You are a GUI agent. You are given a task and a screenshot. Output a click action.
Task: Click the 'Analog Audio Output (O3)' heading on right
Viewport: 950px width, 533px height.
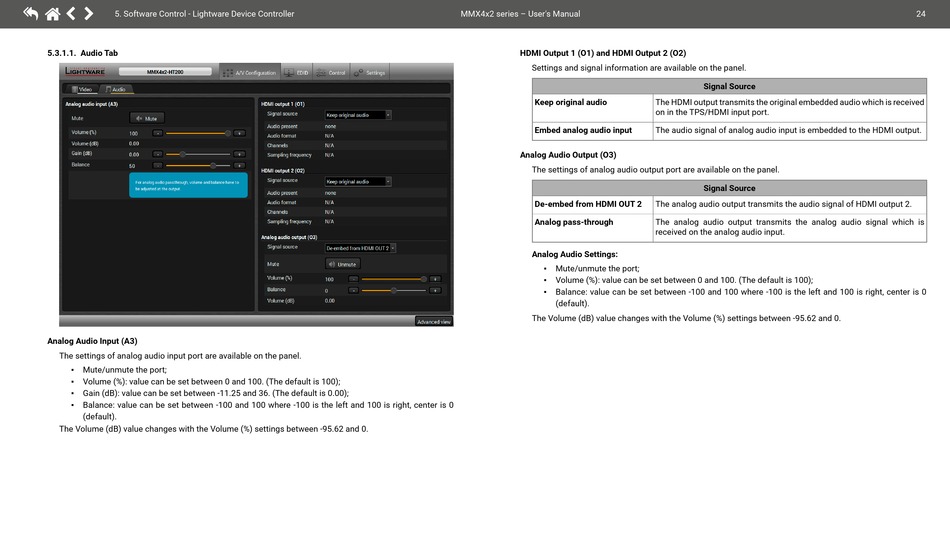coord(568,155)
